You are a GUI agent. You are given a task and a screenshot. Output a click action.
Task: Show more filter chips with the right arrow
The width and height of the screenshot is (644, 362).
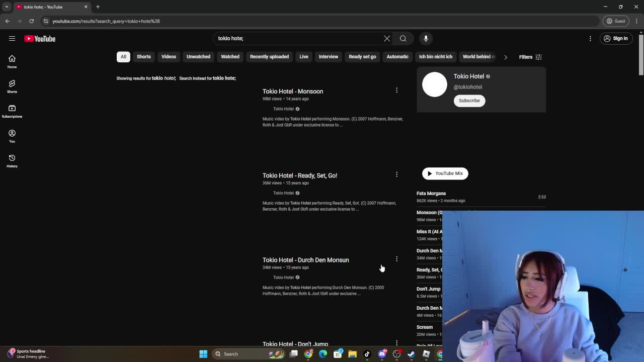click(x=506, y=57)
